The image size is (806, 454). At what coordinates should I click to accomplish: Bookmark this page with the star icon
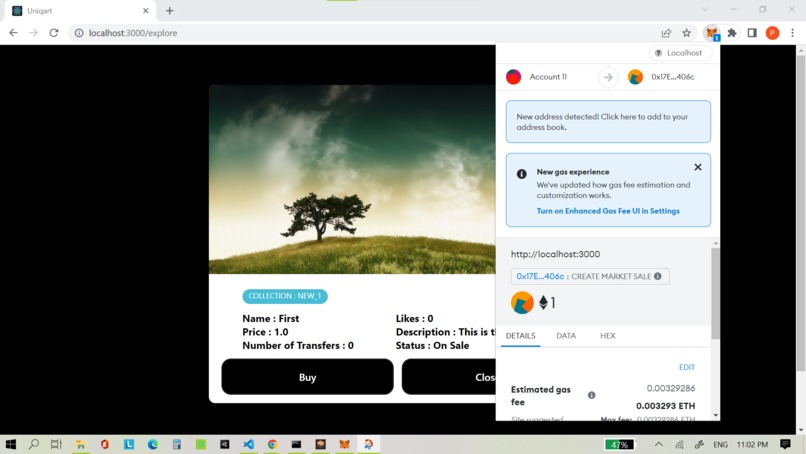[x=687, y=33]
